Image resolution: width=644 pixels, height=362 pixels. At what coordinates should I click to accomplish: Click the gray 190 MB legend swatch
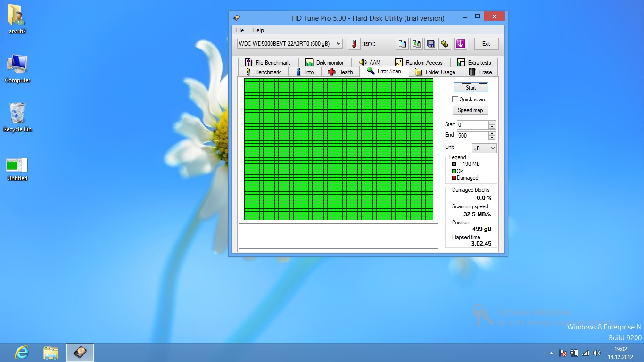[454, 164]
